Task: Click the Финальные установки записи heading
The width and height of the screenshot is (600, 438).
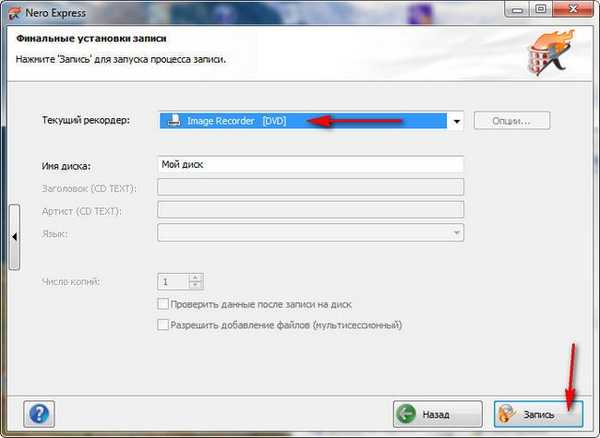Action: click(91, 39)
